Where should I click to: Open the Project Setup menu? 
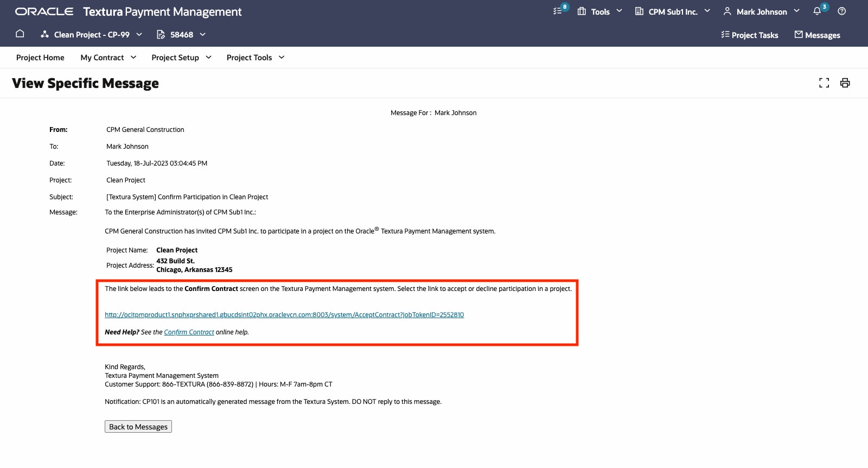[175, 58]
